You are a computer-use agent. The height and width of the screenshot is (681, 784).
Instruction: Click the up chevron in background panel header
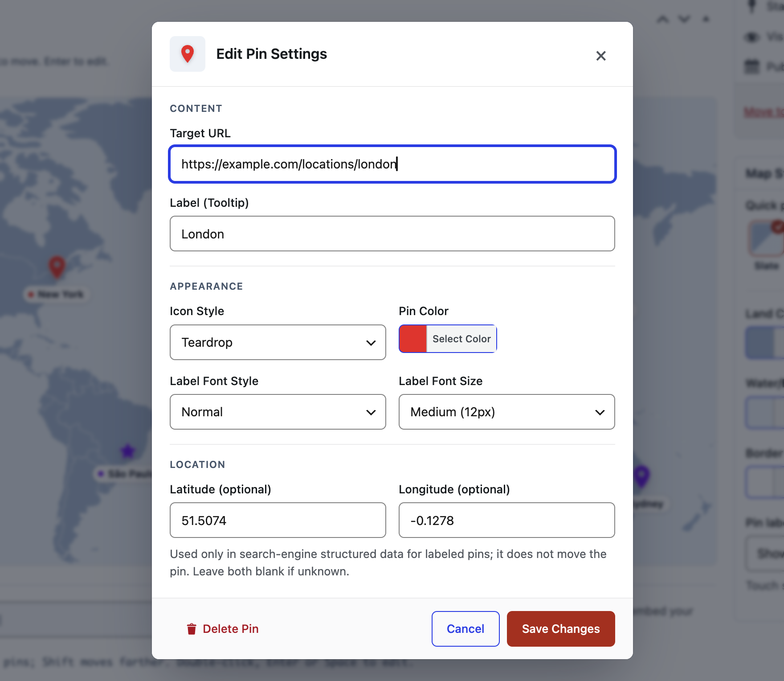tap(663, 19)
